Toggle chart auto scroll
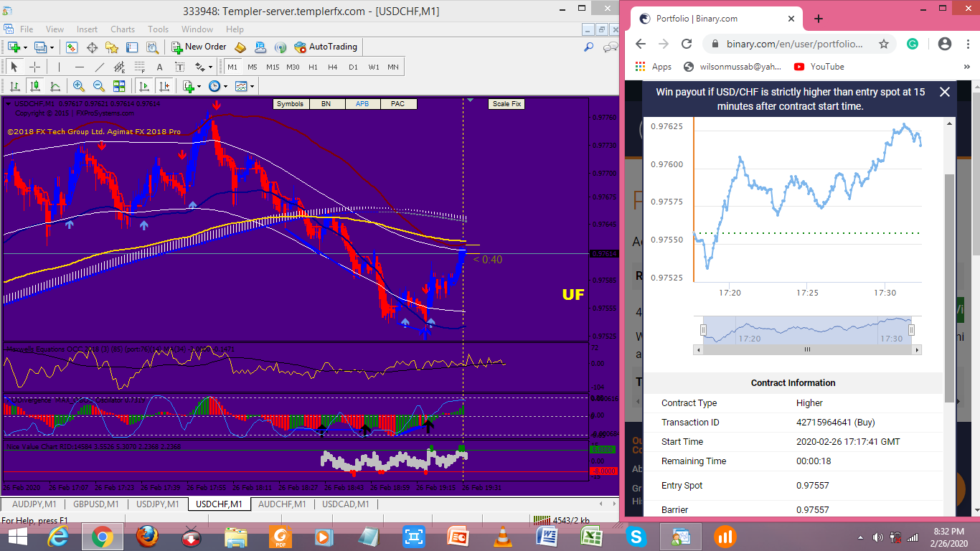 pyautogui.click(x=144, y=87)
